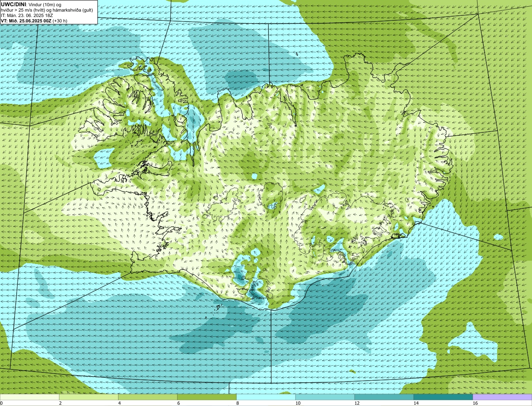Pick the 4–6 m/s green legend swatch
This screenshot has height=406, width=532.
[148, 397]
